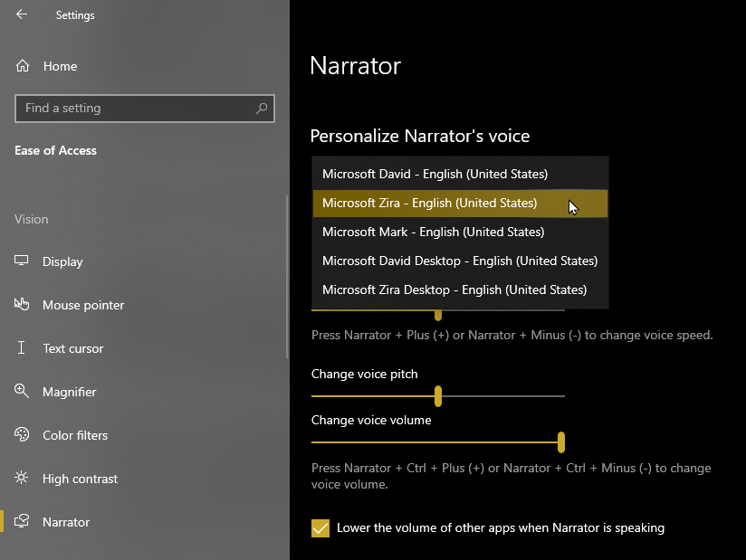Choose Microsoft Mark English voice
The image size is (746, 560).
460,232
